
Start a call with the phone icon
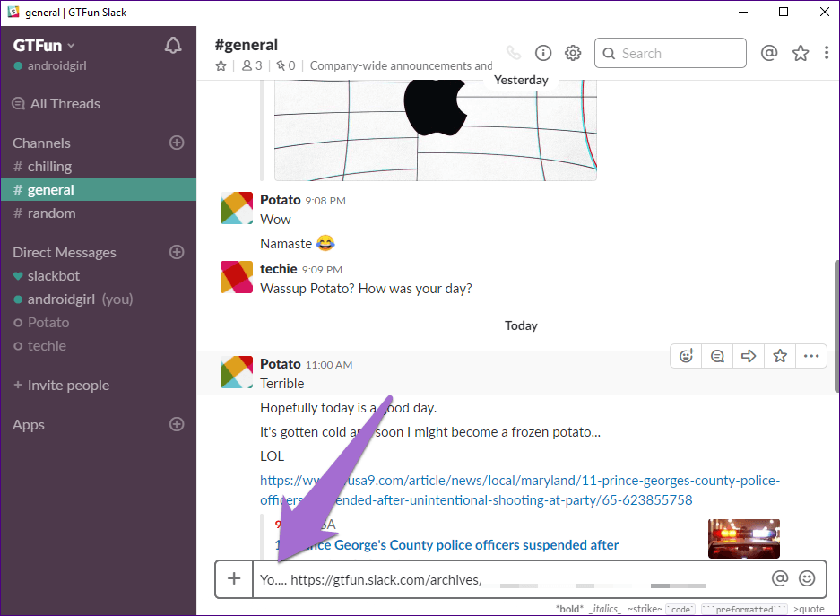pos(513,53)
